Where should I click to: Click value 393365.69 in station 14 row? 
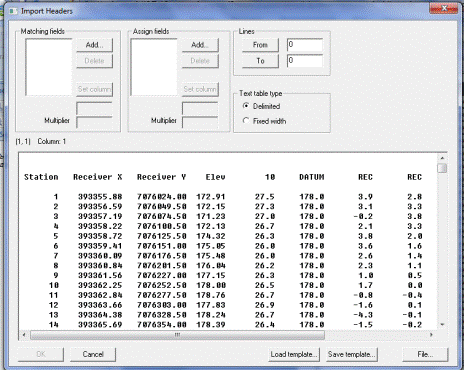(100, 325)
